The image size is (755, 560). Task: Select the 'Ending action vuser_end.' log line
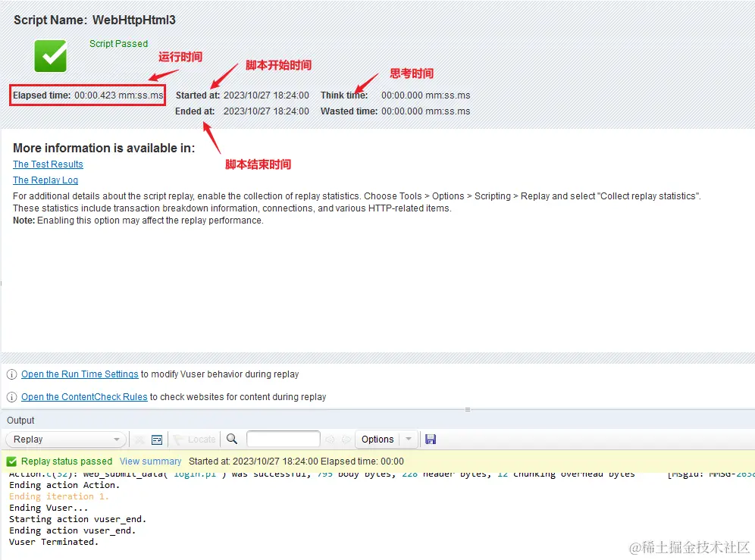(x=72, y=530)
